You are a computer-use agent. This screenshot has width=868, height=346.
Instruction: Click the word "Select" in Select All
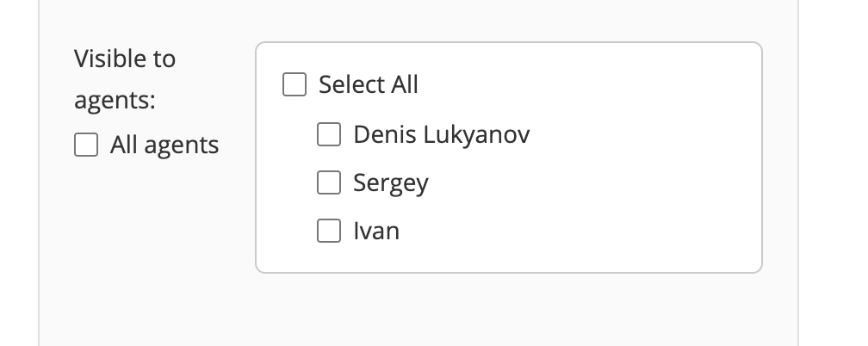coord(351,84)
